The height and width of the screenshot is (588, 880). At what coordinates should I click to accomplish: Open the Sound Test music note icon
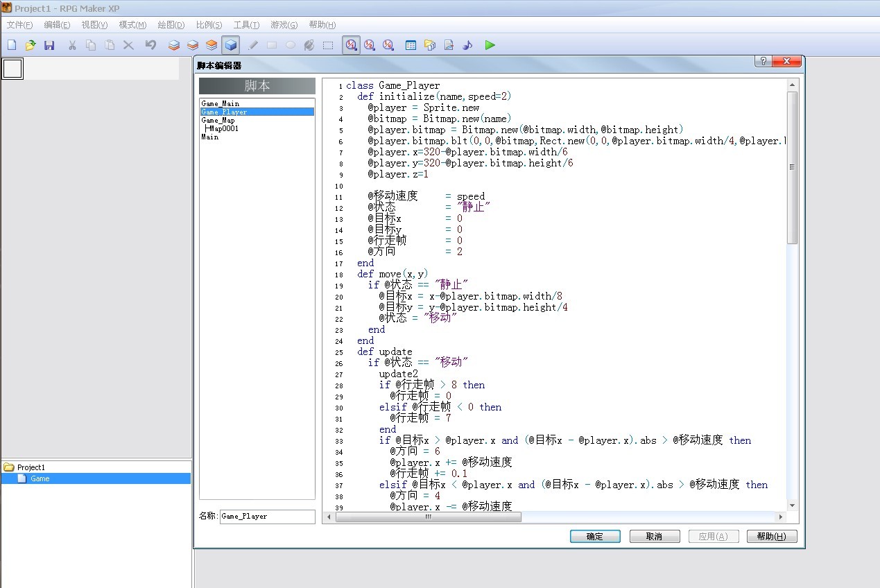click(x=467, y=45)
